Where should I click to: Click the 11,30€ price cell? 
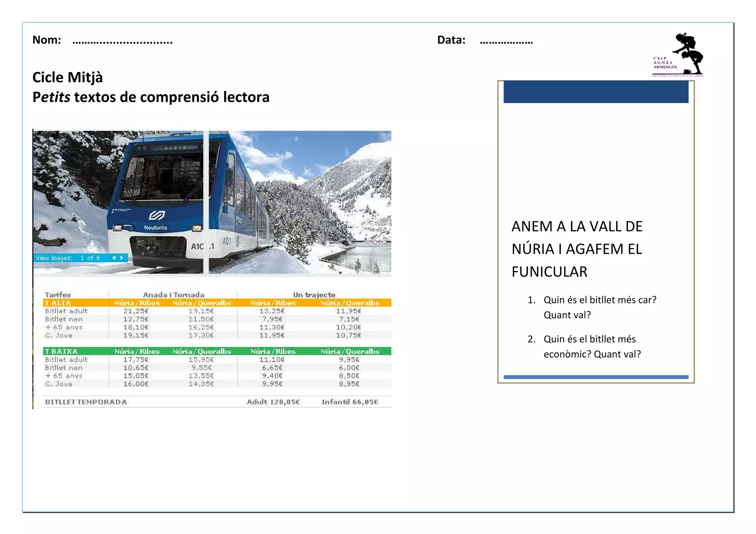[x=272, y=327]
